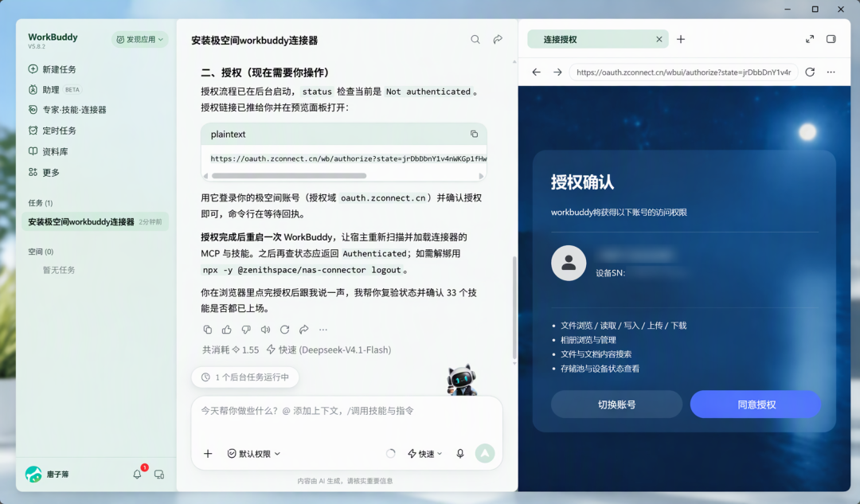Image resolution: width=860 pixels, height=504 pixels.
Task: Click the code block horizontal scrollbar
Action: click(289, 175)
